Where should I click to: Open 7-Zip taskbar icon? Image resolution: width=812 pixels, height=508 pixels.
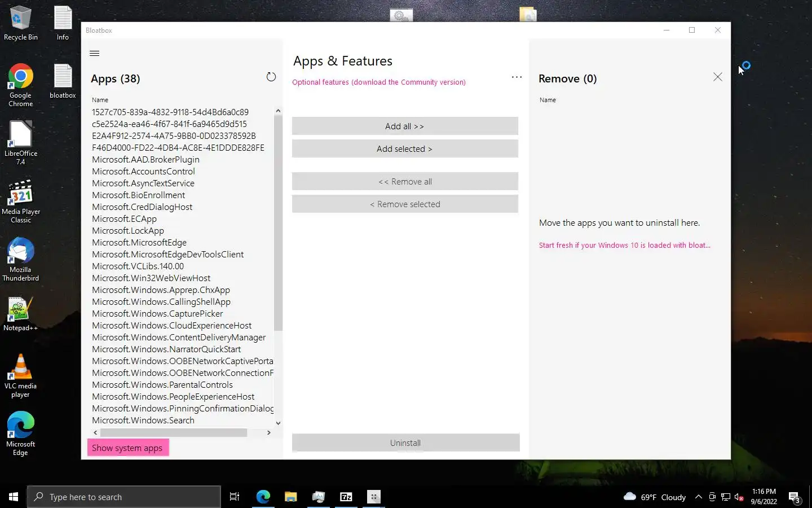click(x=346, y=497)
